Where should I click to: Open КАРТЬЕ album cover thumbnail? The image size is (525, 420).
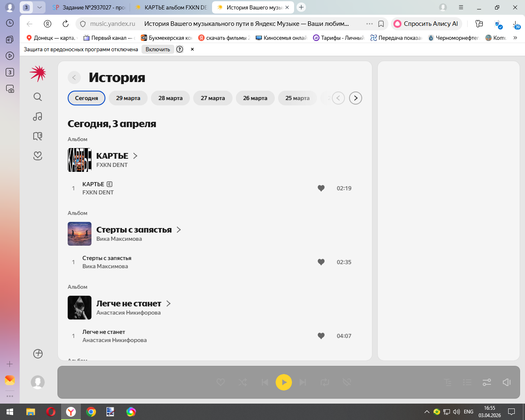tap(80, 160)
